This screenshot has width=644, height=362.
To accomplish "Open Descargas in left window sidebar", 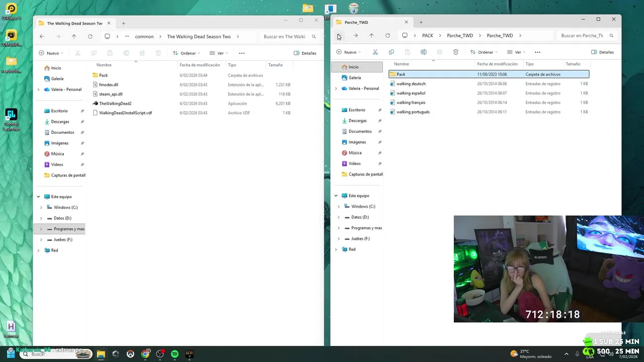I will point(60,122).
